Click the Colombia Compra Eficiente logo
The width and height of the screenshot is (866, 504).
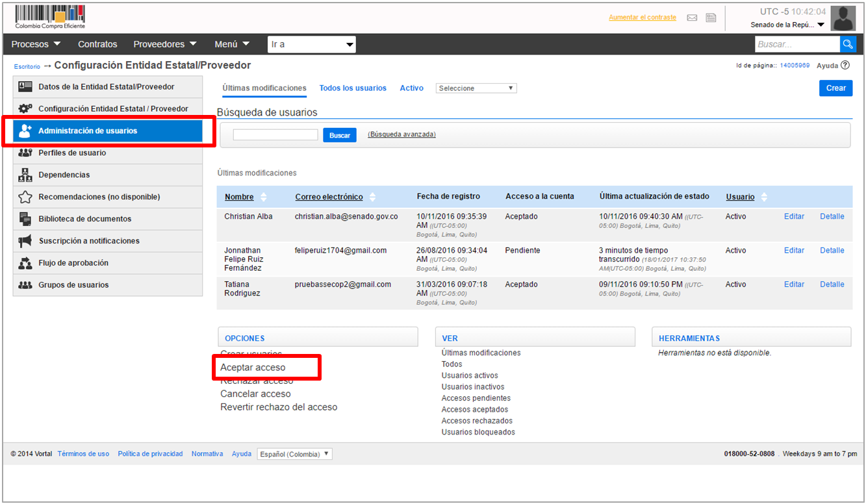point(50,17)
